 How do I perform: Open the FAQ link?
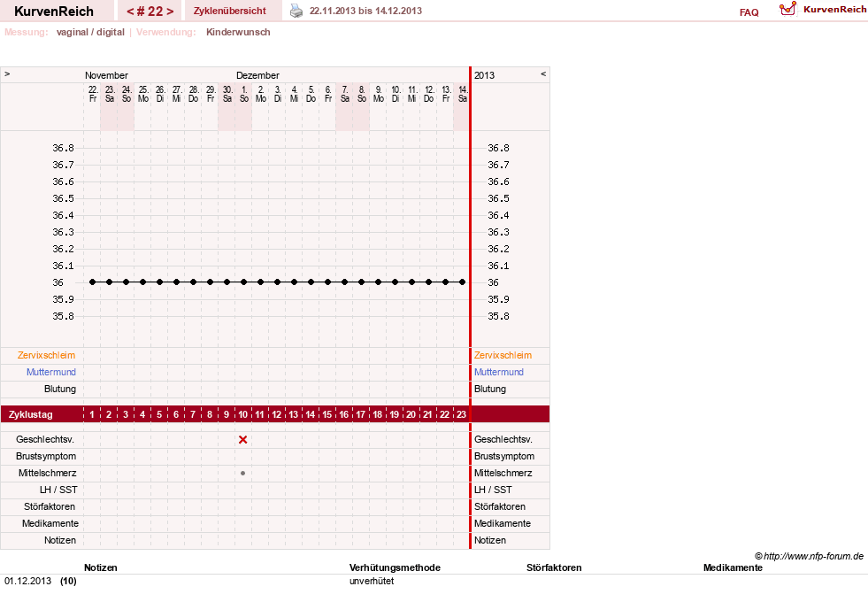[x=749, y=12]
